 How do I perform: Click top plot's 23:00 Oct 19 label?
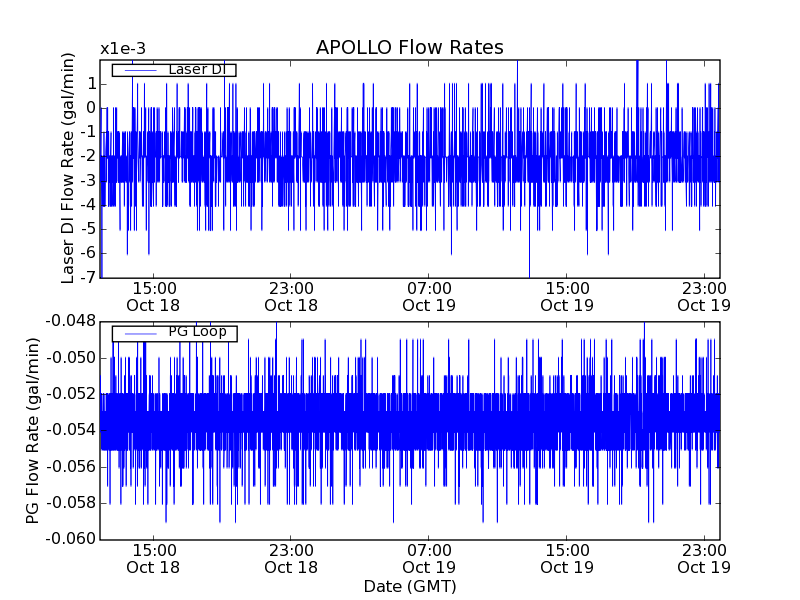pyautogui.click(x=704, y=297)
